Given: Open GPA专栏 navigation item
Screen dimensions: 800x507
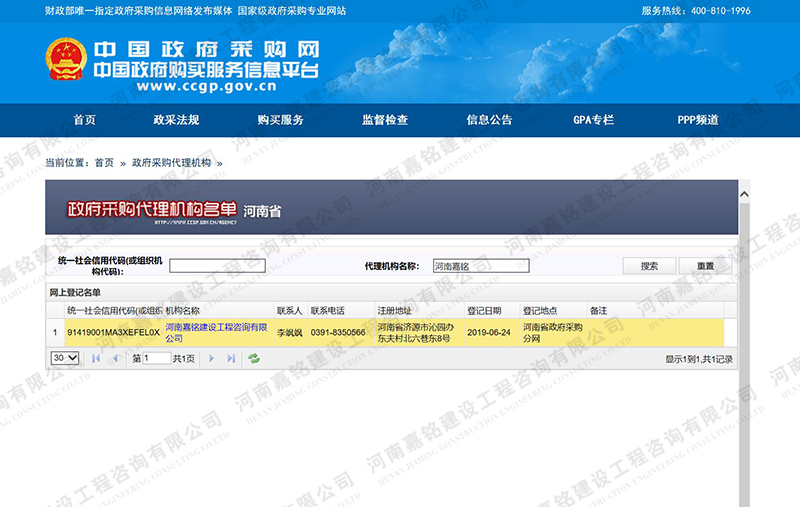Looking at the screenshot, I should [x=593, y=120].
